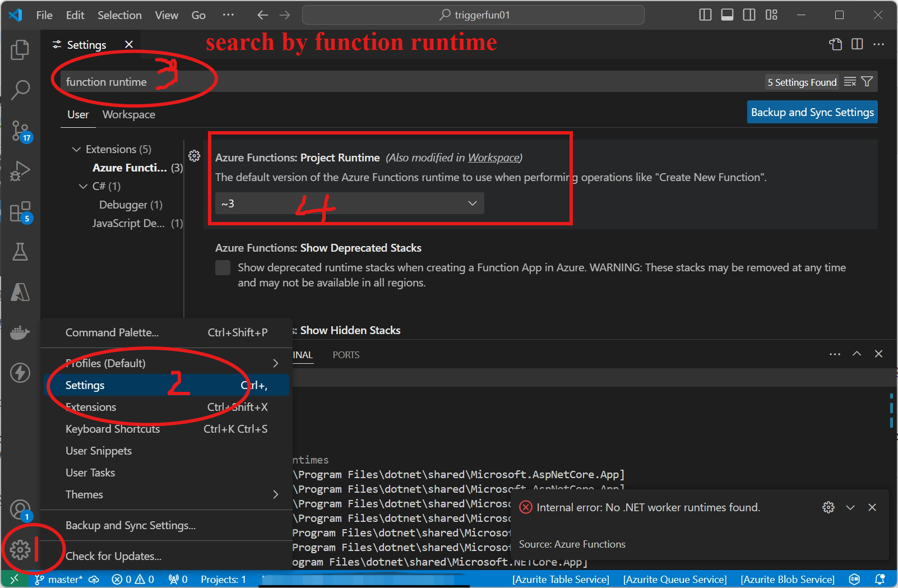Switch to the Workspace settings tab
This screenshot has height=588, width=898.
128,114
